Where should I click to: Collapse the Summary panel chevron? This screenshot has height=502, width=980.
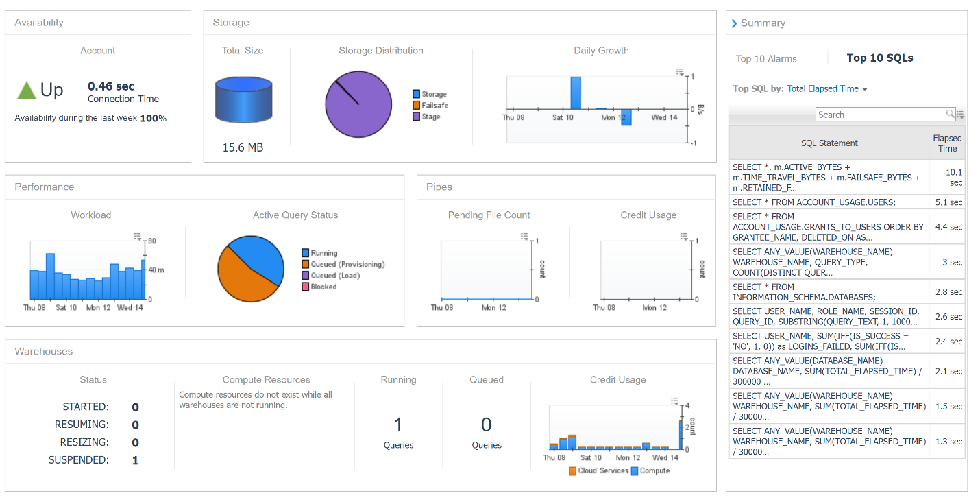(735, 23)
